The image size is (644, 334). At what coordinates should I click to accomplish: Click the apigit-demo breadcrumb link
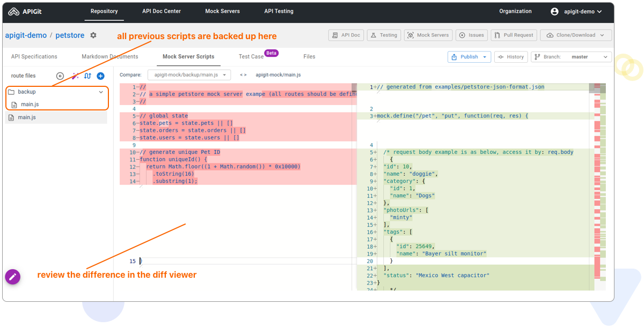(26, 35)
